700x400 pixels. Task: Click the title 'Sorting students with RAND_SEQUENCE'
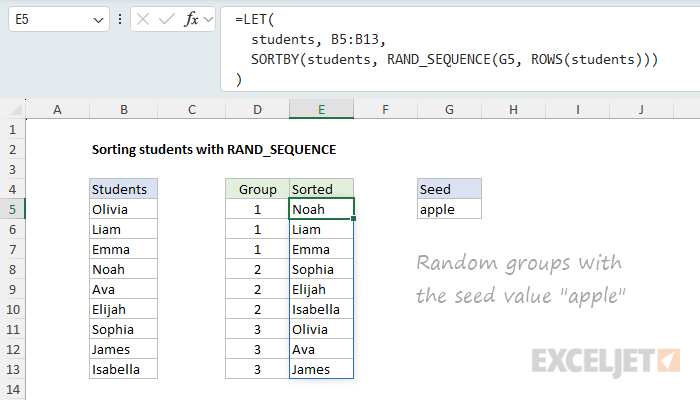coord(214,150)
